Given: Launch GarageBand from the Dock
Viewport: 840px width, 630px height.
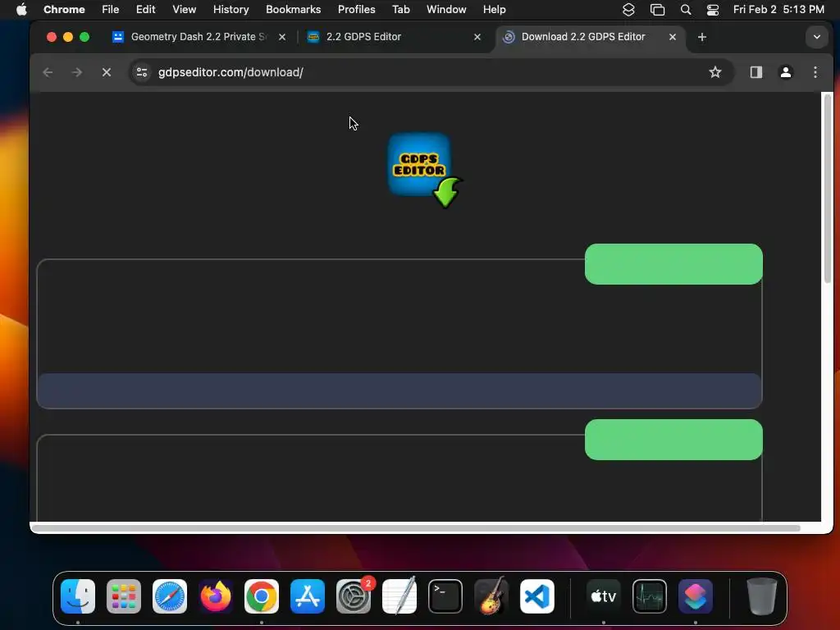Looking at the screenshot, I should tap(491, 596).
